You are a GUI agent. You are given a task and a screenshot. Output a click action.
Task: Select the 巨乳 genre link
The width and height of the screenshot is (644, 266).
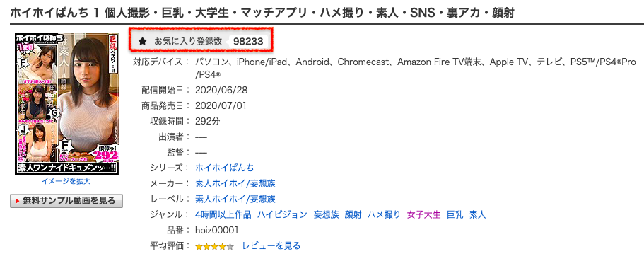(455, 214)
